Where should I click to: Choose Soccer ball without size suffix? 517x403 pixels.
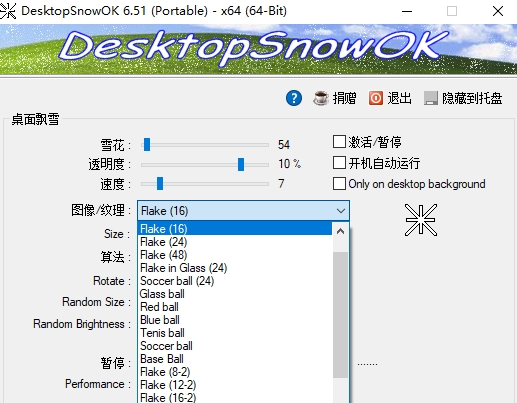click(235, 346)
